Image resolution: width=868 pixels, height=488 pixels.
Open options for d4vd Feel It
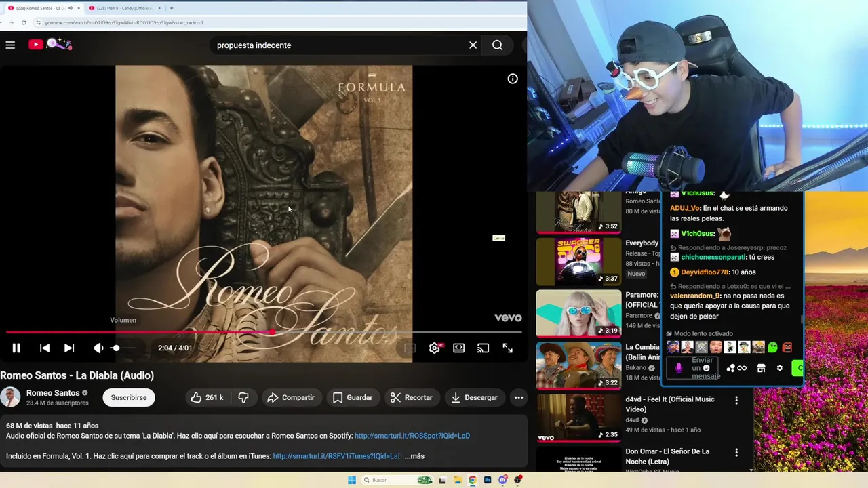click(x=736, y=401)
